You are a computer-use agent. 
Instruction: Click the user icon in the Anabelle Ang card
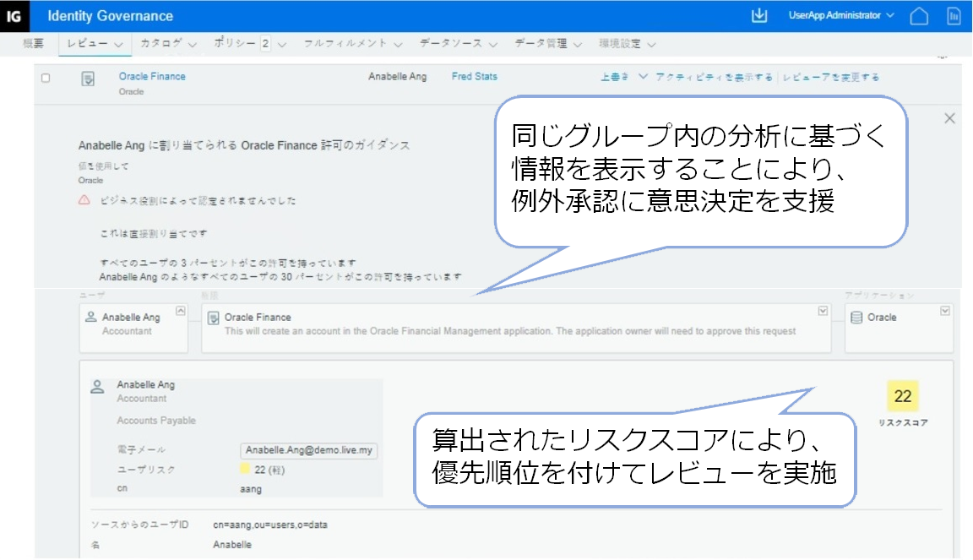91,318
